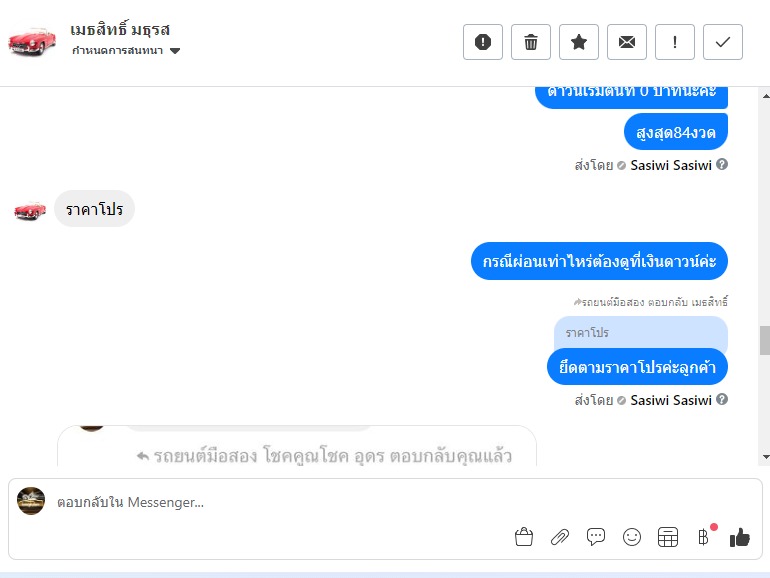Screen dimensions: 770x578
Task: Open help icon beside first Sasiwi Sasiwi
Action: point(722,165)
